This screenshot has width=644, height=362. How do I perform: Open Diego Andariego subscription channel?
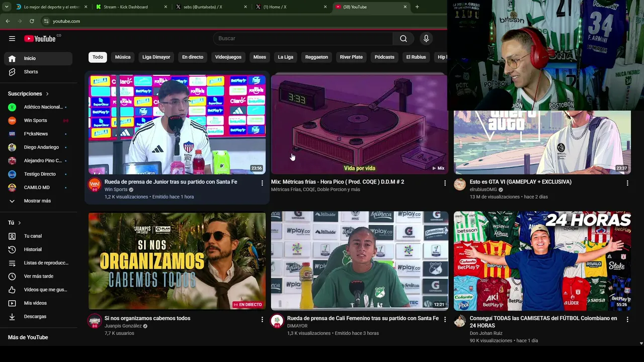(38, 147)
